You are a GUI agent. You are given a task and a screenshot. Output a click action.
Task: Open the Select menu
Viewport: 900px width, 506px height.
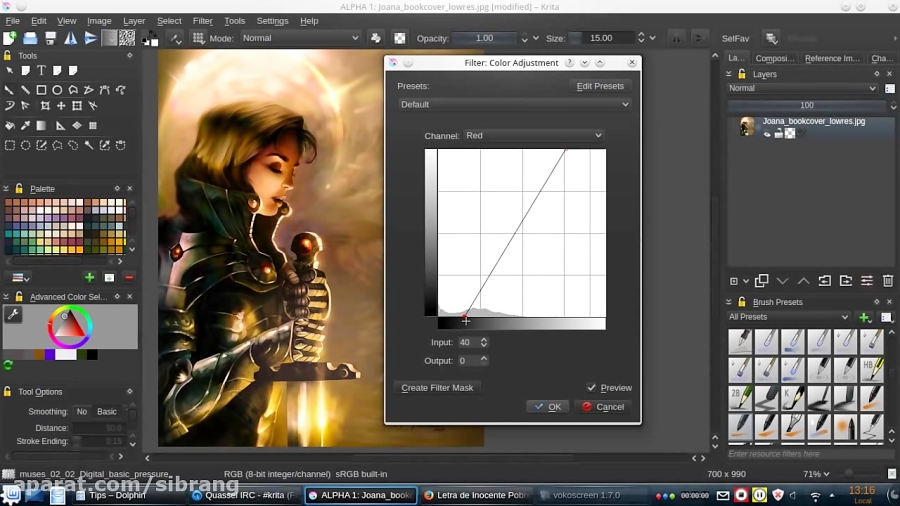169,21
